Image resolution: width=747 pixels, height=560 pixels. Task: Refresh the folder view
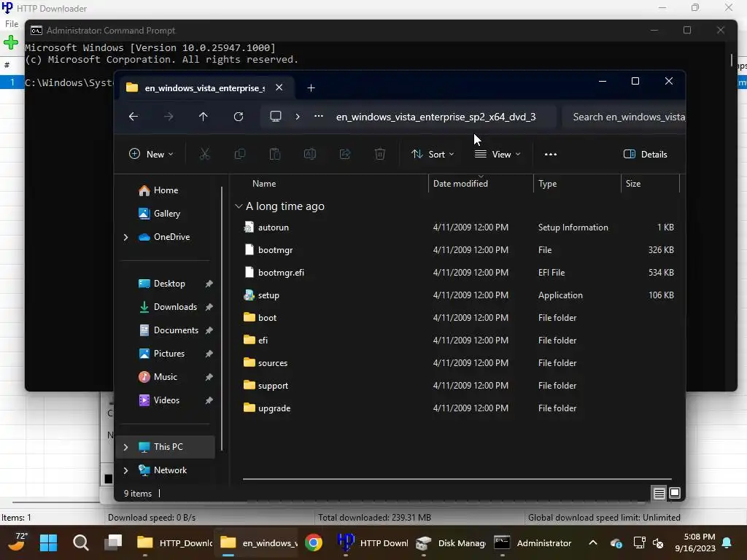coord(239,117)
